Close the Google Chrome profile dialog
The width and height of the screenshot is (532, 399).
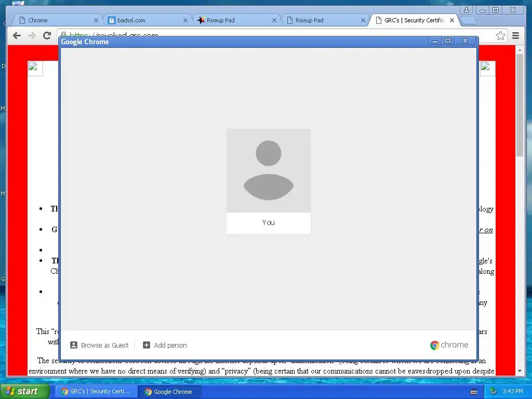pyautogui.click(x=465, y=41)
